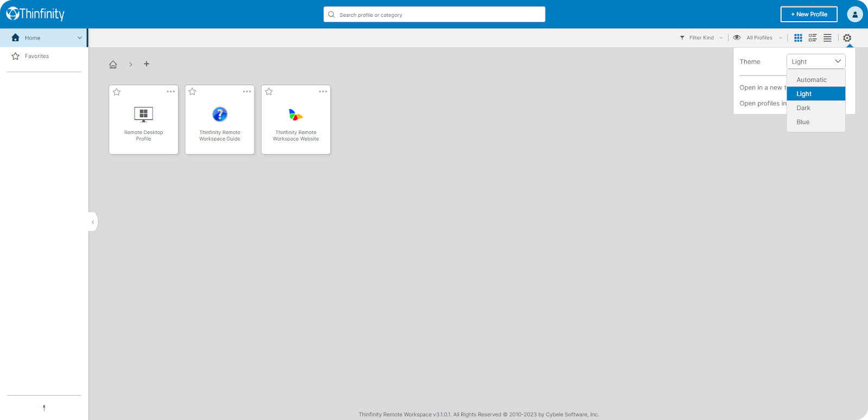Click the Thinfinity Remote Workspace Website label
The height and width of the screenshot is (420, 868).
296,136
